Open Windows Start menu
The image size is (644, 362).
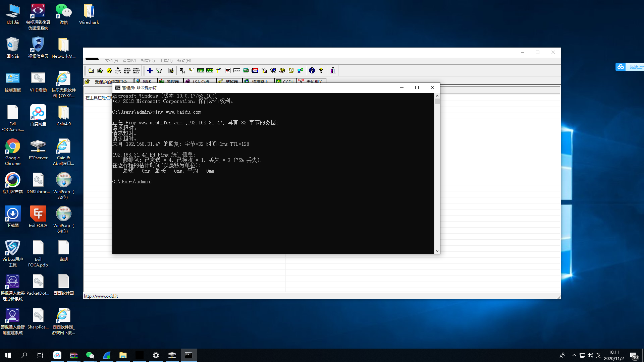click(8, 355)
